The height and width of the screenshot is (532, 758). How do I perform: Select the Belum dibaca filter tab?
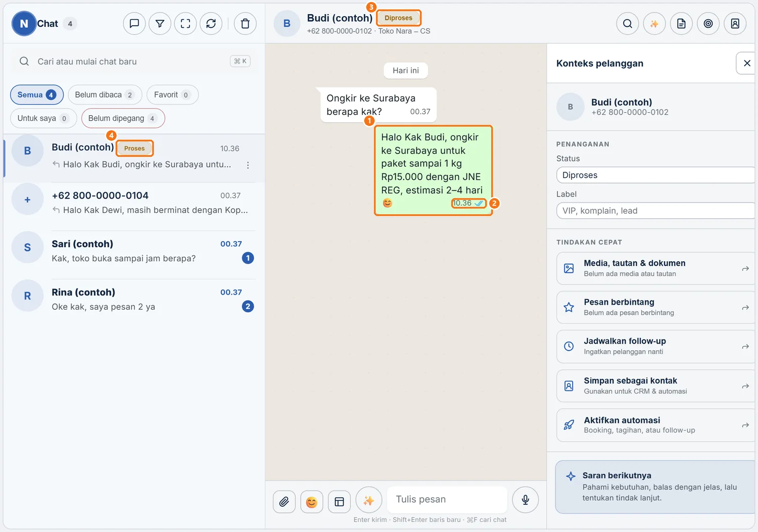[105, 94]
